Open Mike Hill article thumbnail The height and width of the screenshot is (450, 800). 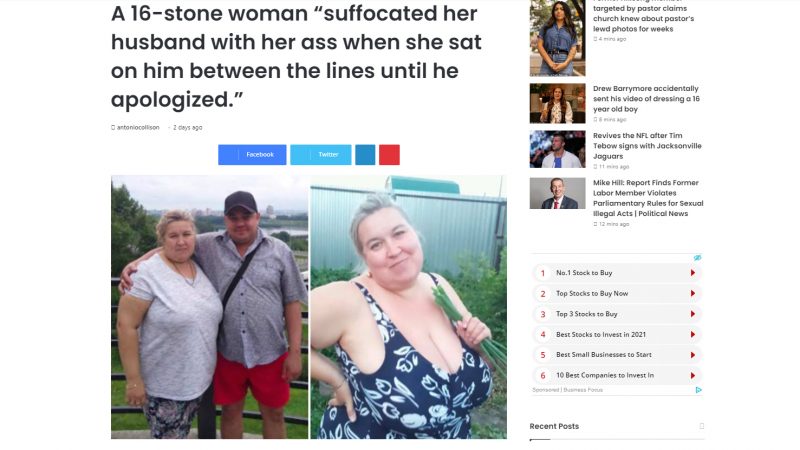click(x=557, y=193)
